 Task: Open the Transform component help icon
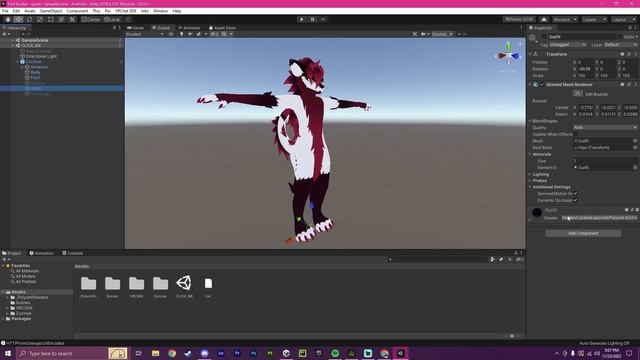[622, 54]
